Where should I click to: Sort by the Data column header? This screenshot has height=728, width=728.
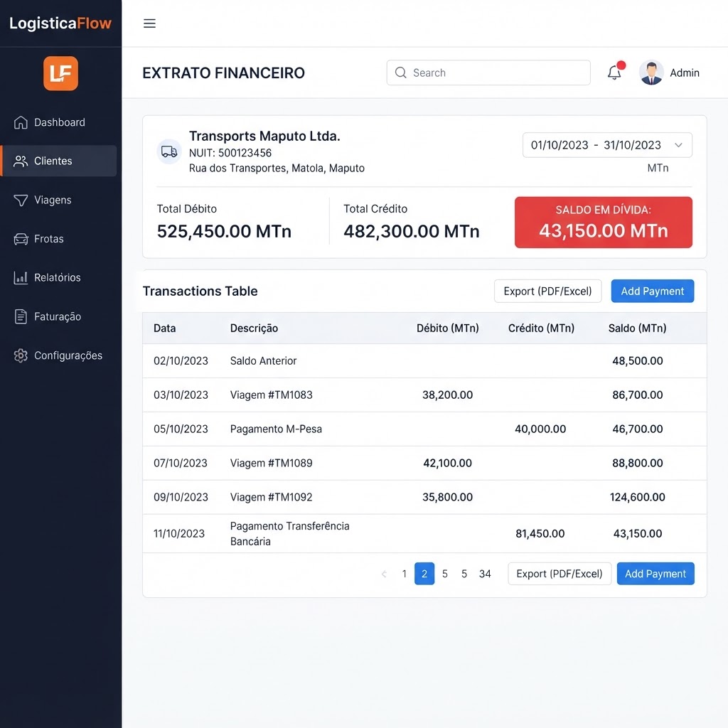point(165,328)
